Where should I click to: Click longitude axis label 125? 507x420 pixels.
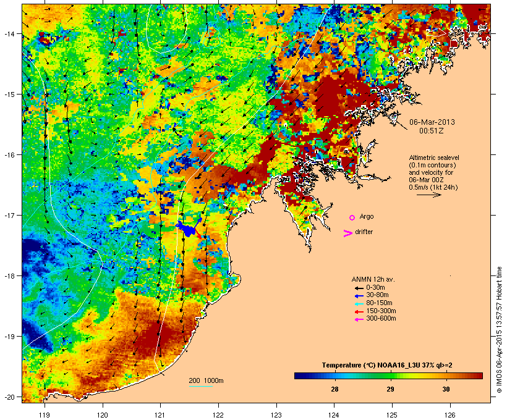(392, 415)
